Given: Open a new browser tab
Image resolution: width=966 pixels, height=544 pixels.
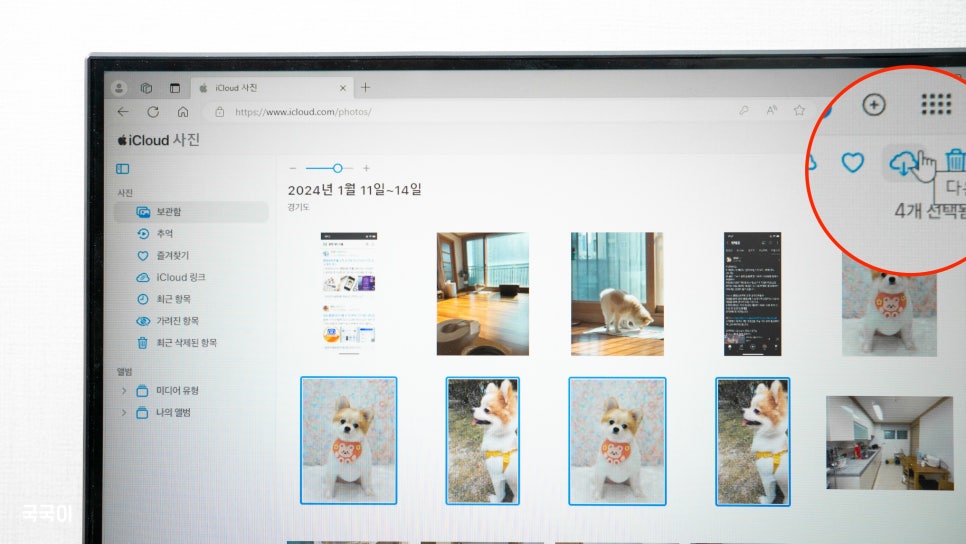Looking at the screenshot, I should click(365, 87).
